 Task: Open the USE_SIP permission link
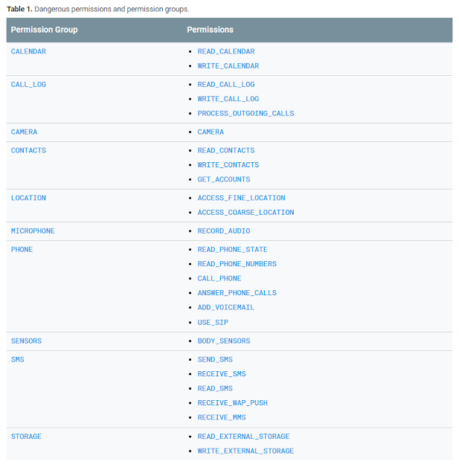(213, 322)
